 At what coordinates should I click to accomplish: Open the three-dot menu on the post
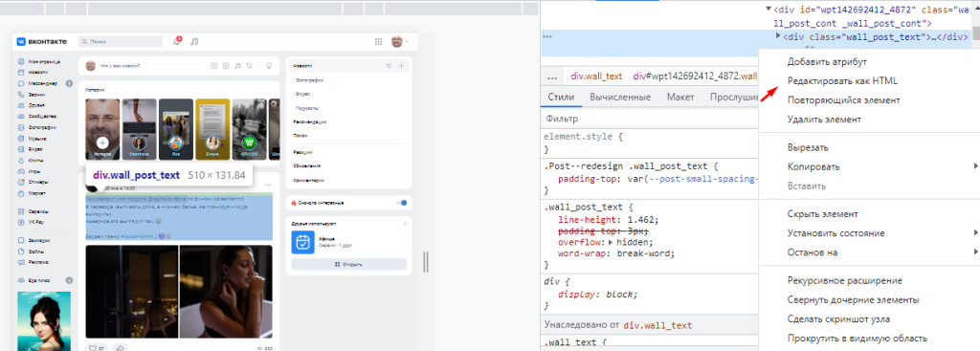[268, 185]
